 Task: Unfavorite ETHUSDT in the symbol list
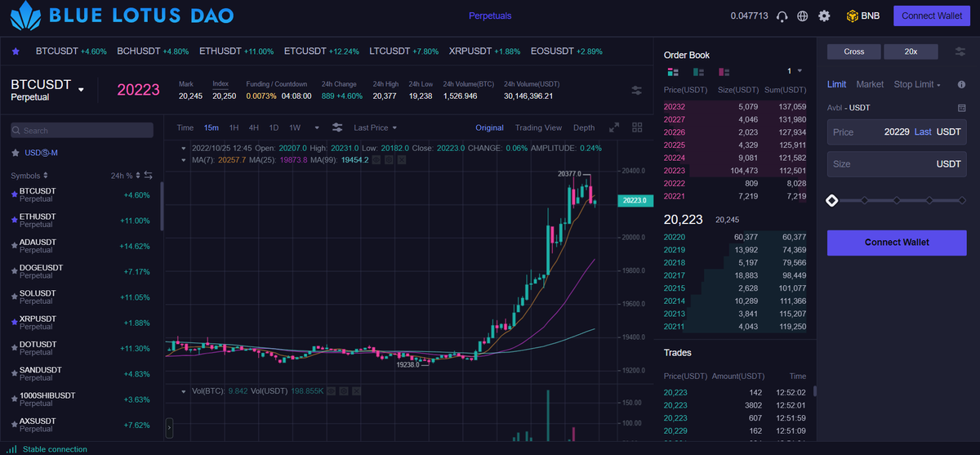tap(14, 219)
